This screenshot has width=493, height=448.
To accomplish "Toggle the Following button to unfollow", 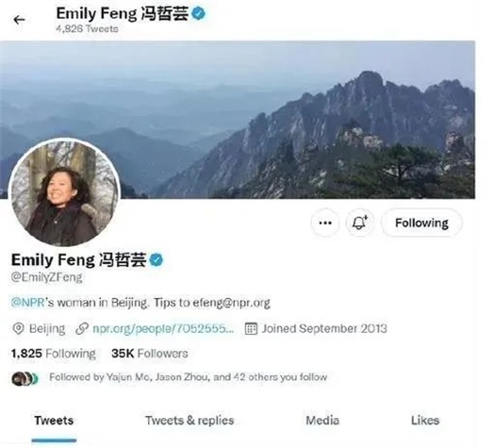I will 421,223.
